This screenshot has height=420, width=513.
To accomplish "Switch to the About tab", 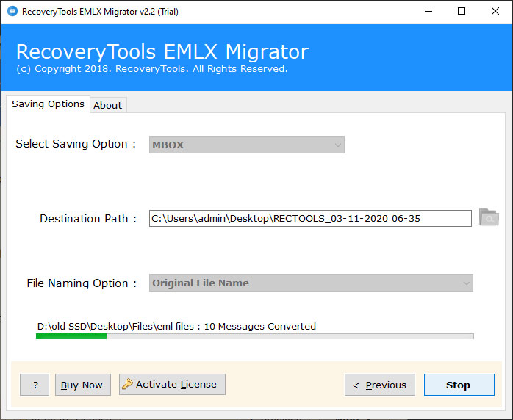I will (x=108, y=105).
